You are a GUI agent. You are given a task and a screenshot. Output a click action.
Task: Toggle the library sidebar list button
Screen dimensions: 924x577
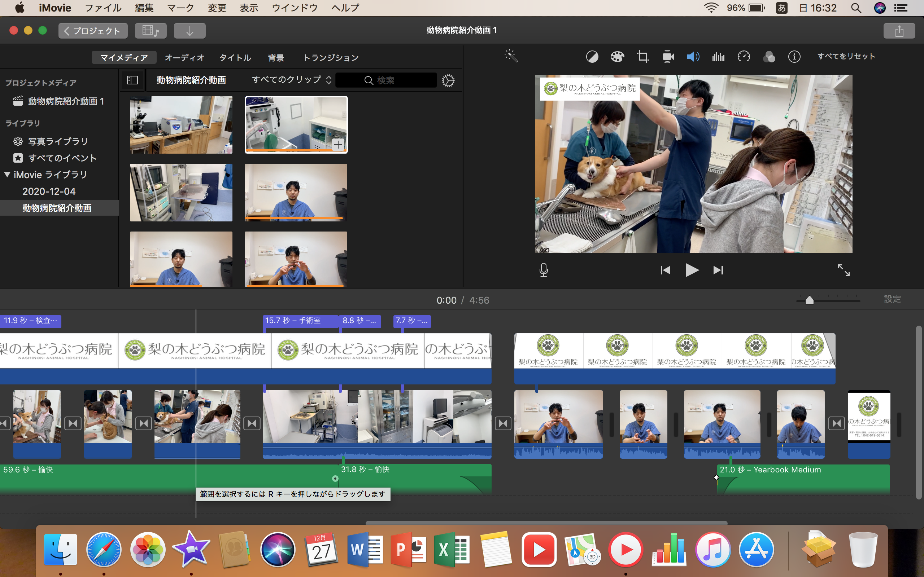click(x=132, y=80)
